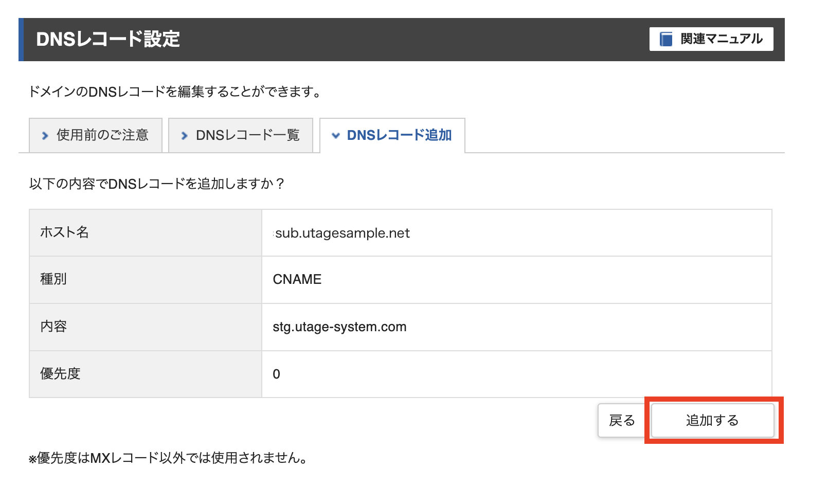Click the priority value 0
Image resolution: width=828 pixels, height=504 pixels.
276,374
